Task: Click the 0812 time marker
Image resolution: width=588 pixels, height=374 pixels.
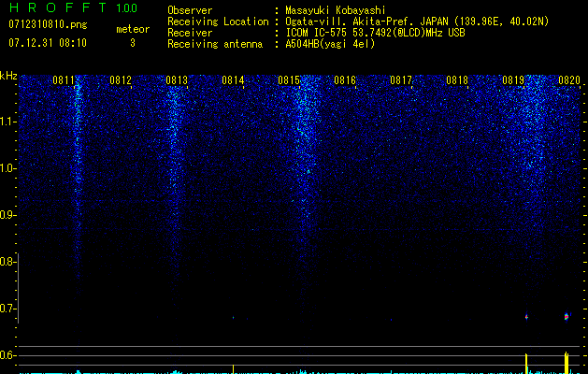Action: 121,80
